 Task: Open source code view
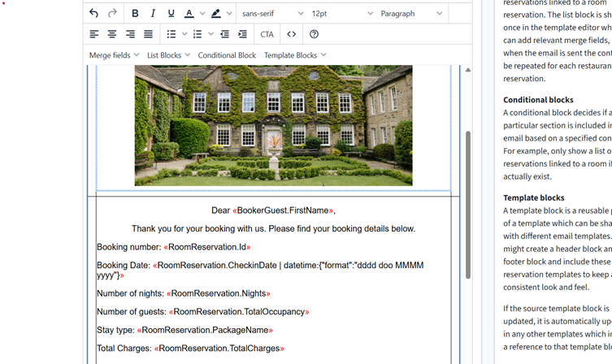click(x=292, y=34)
